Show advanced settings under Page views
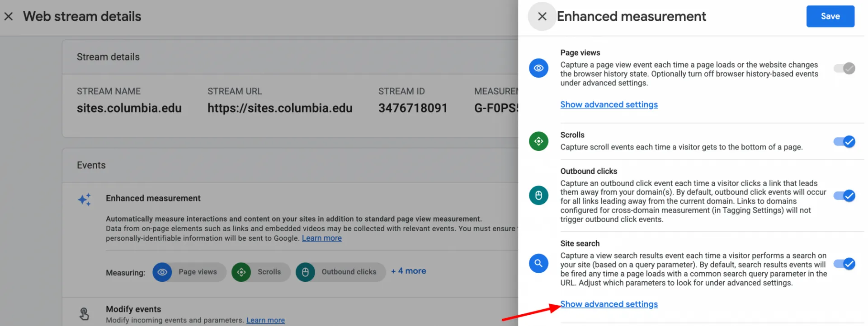Image resolution: width=868 pixels, height=326 pixels. (x=609, y=105)
